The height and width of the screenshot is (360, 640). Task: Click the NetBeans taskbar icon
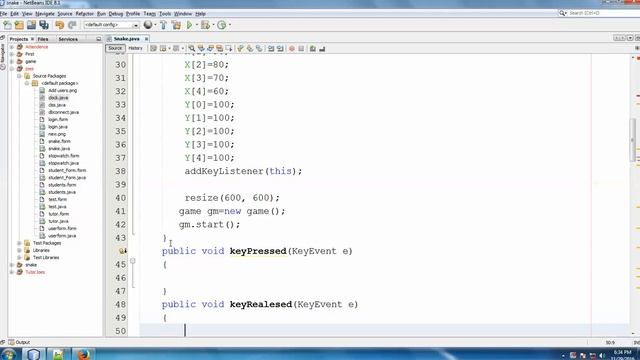pos(33,354)
